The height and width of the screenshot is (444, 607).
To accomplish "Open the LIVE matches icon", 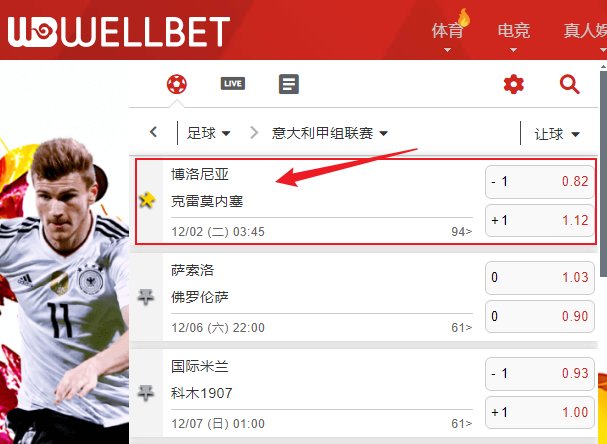I will tap(233, 84).
